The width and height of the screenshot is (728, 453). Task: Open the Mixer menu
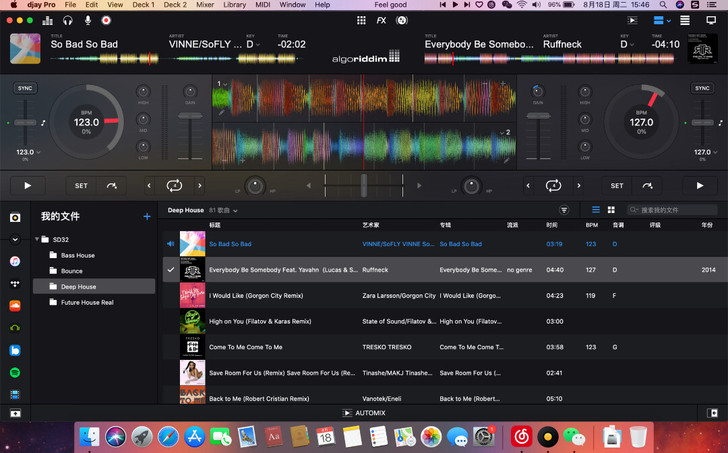[x=205, y=5]
